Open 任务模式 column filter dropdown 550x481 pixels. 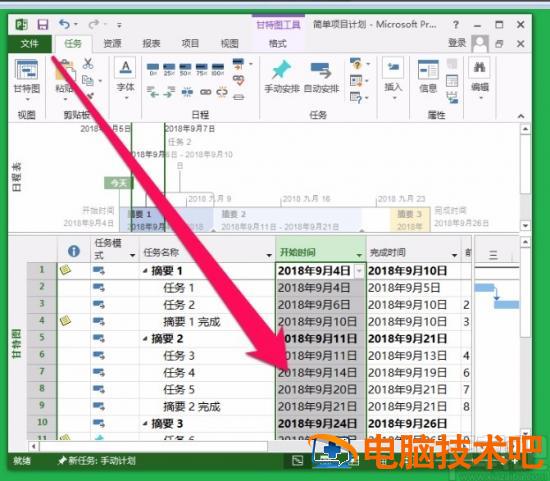[133, 255]
